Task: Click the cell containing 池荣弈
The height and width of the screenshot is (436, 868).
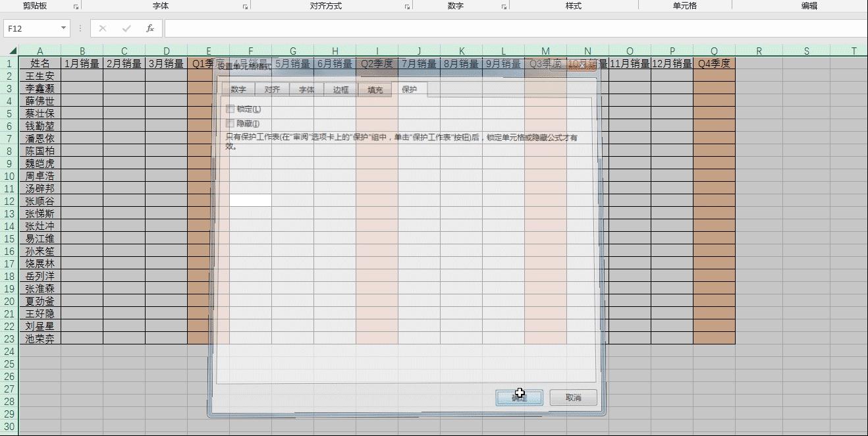Action: click(x=40, y=339)
